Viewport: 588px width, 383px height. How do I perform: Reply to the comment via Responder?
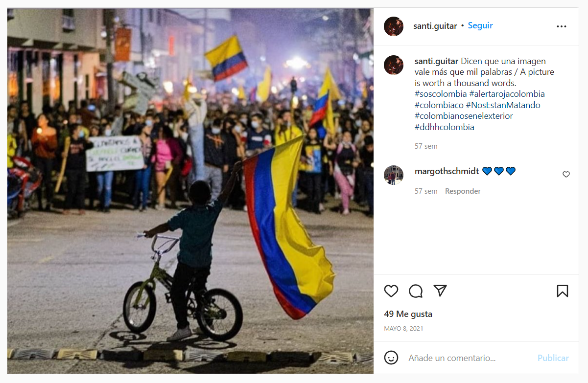point(463,191)
